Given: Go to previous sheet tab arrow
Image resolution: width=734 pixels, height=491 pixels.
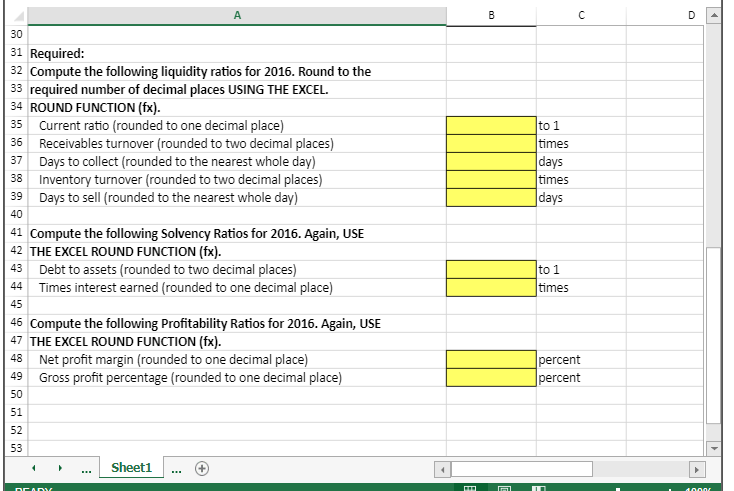Looking at the screenshot, I should 34,468.
